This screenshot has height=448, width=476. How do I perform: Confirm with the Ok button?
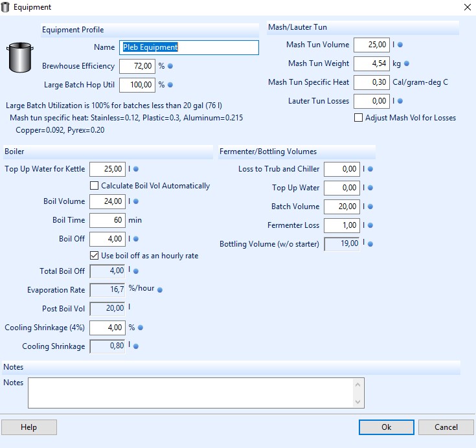[386, 427]
